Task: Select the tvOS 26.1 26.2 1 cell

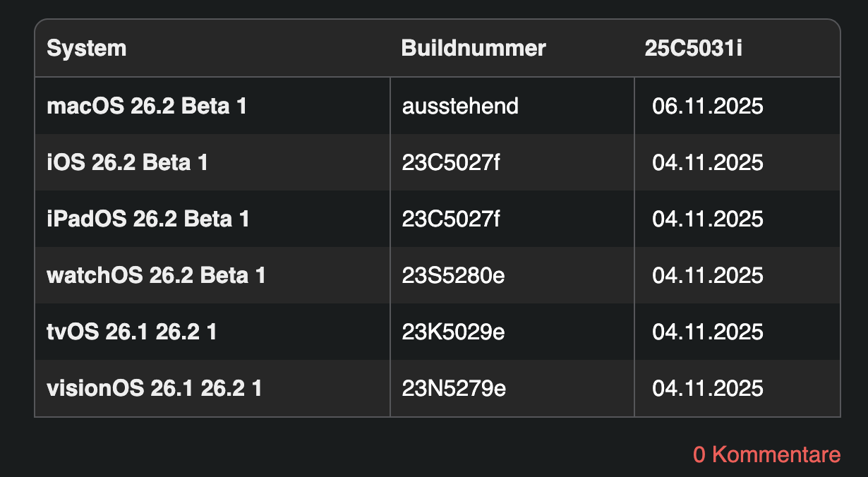Action: point(131,332)
